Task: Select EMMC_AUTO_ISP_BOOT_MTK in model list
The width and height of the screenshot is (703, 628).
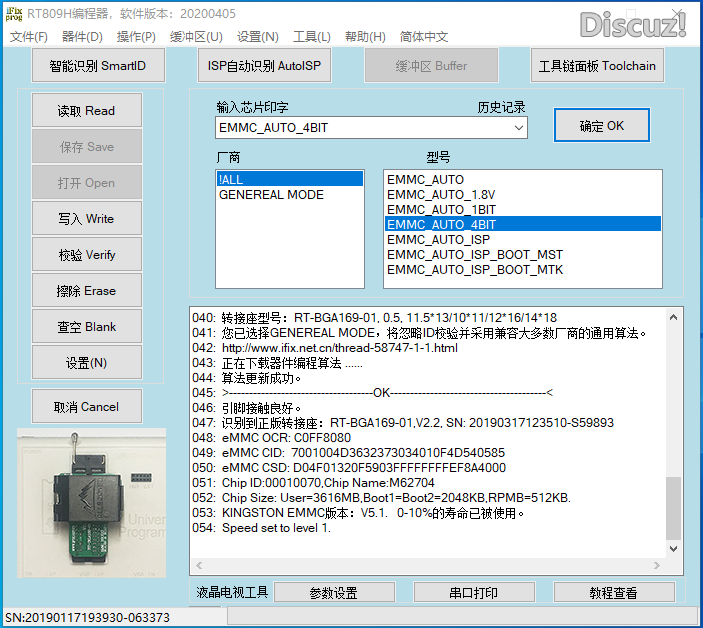Action: [474, 270]
